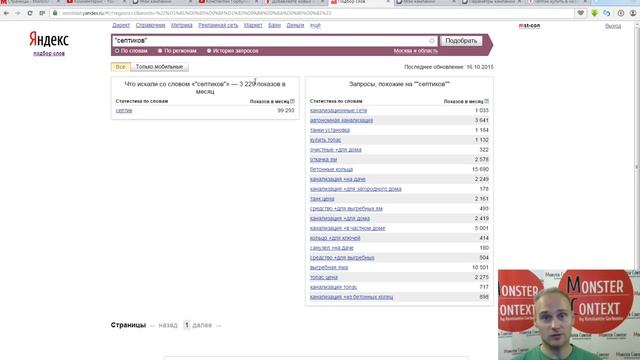Click the 10 501 impressions value
Image resolution: width=640 pixels, height=360 pixels.
click(480, 267)
